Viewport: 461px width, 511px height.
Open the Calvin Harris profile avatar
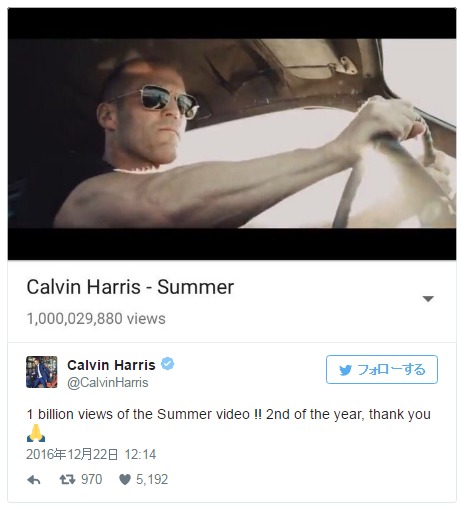click(42, 372)
